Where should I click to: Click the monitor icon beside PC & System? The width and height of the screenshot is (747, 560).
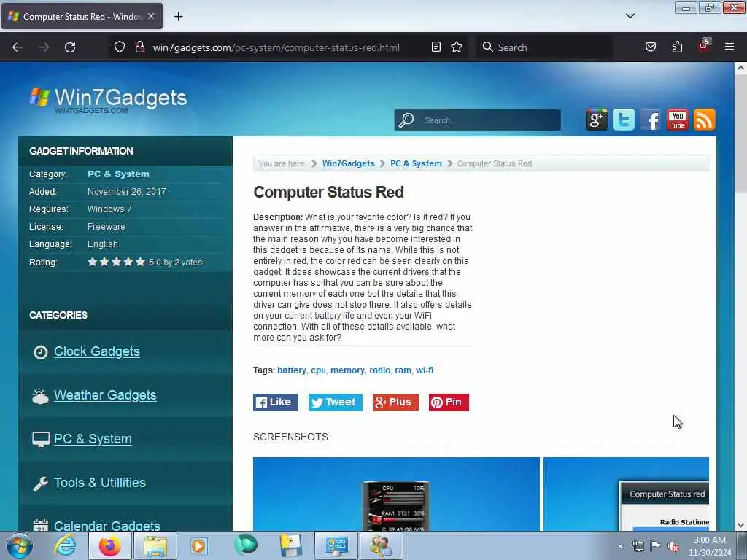pos(41,440)
